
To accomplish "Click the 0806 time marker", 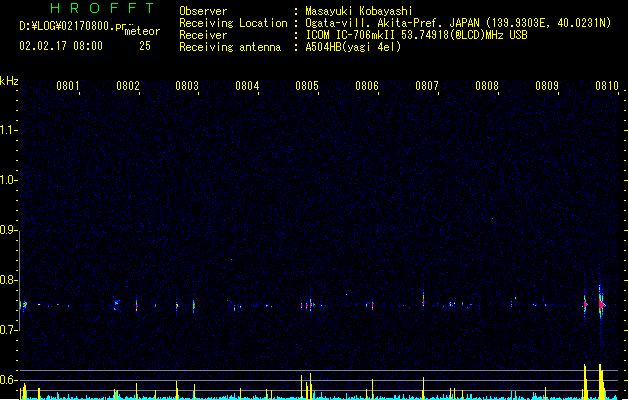I will coord(367,86).
